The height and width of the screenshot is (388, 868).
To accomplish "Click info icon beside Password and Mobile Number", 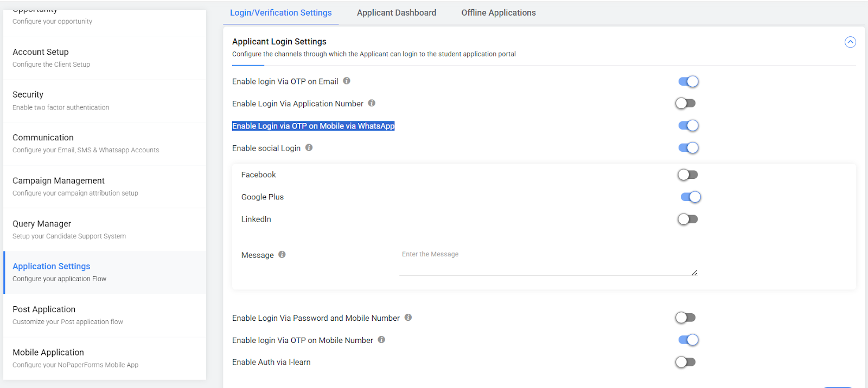I will 408,318.
